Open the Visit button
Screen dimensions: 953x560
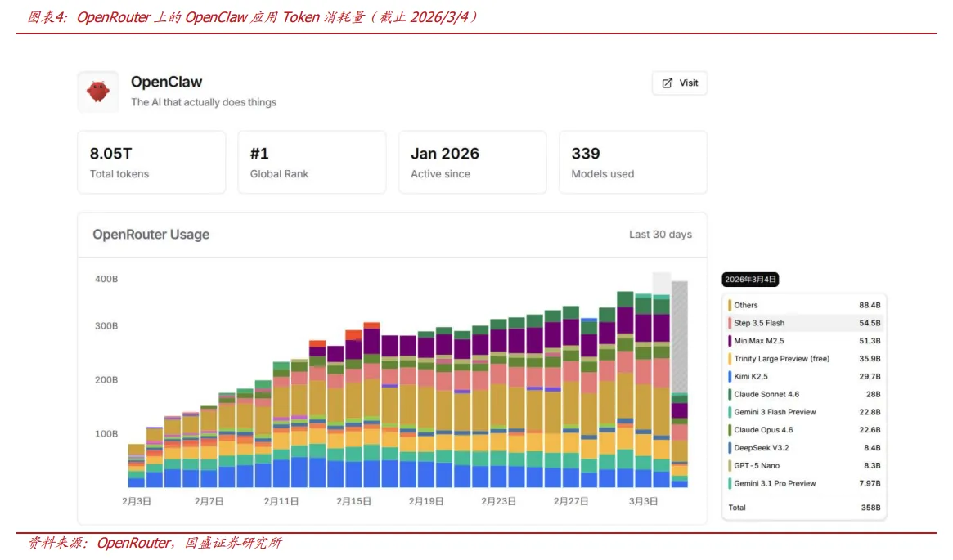tap(680, 83)
